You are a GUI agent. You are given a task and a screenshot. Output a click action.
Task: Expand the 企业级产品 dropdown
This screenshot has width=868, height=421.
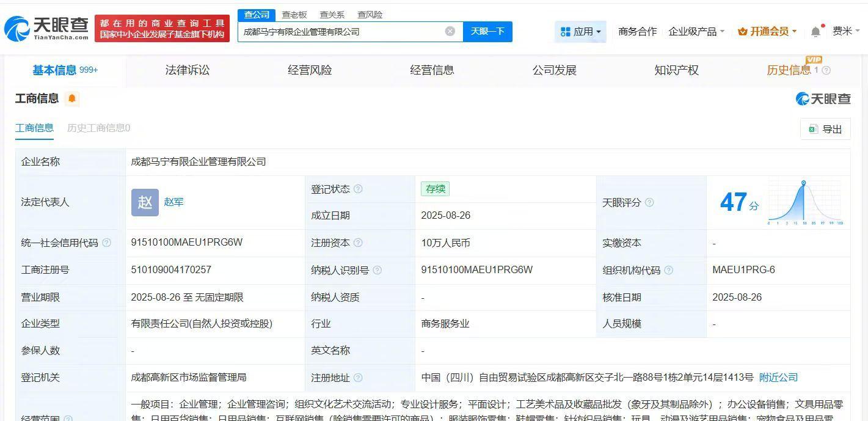coord(696,31)
